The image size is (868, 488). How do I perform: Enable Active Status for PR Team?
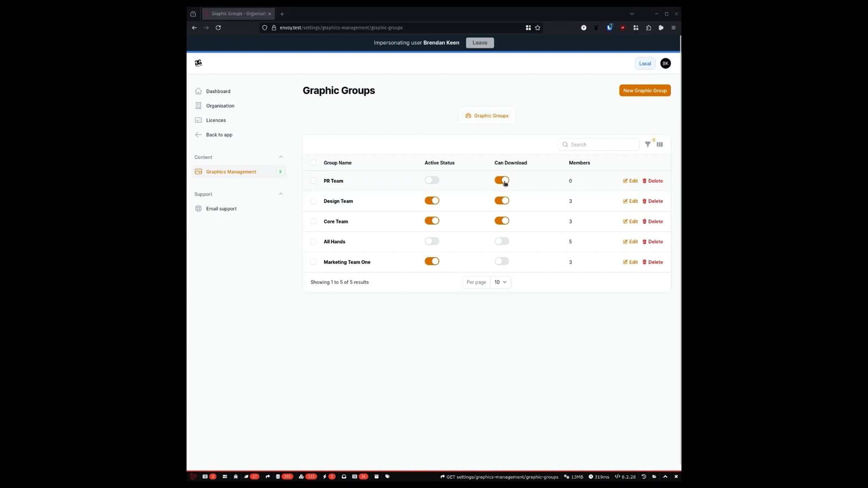(x=432, y=180)
